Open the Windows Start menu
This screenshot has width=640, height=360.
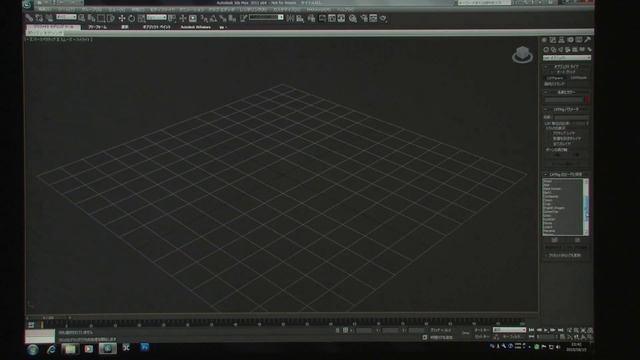33,349
